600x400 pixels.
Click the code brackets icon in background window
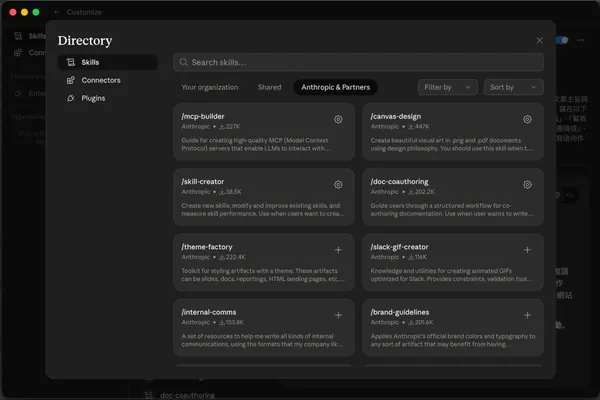click(570, 195)
